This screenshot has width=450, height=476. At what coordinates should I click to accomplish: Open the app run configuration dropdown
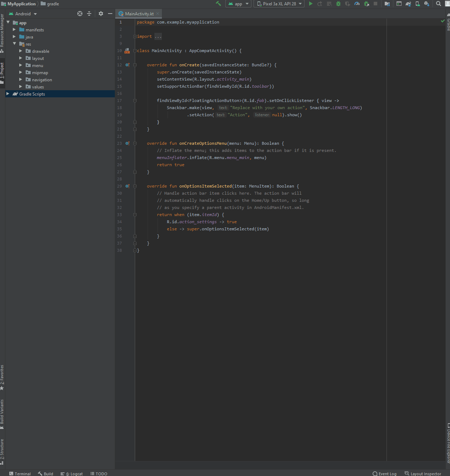tap(239, 4)
